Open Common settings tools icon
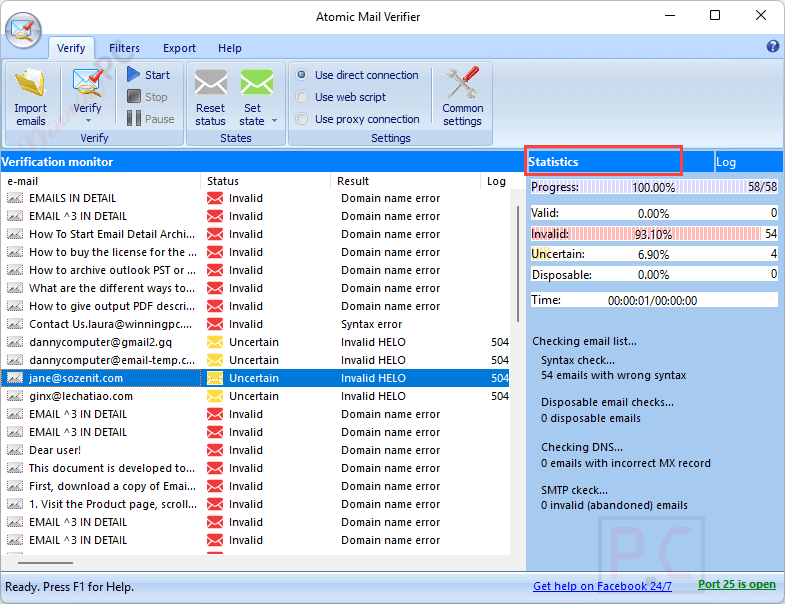785x604 pixels. point(463,82)
